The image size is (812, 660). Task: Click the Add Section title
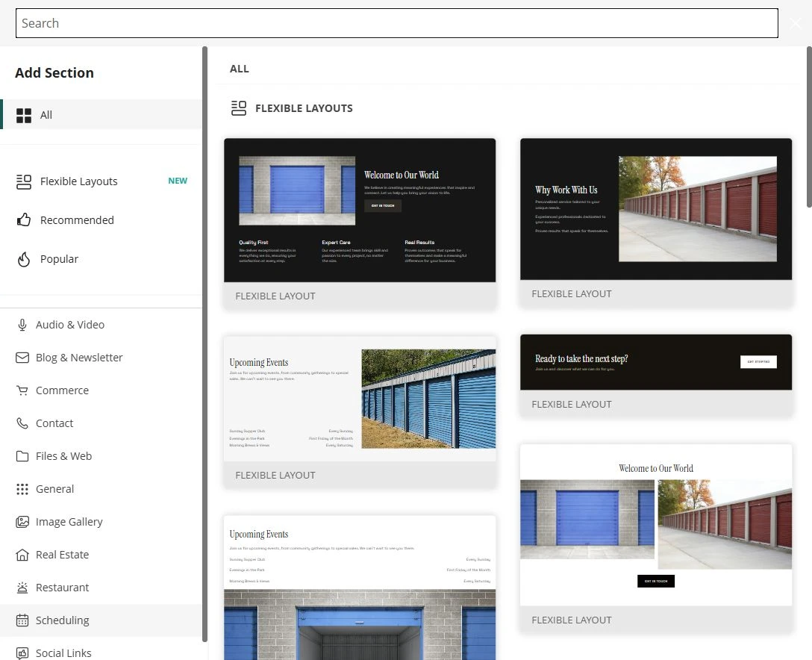point(54,72)
